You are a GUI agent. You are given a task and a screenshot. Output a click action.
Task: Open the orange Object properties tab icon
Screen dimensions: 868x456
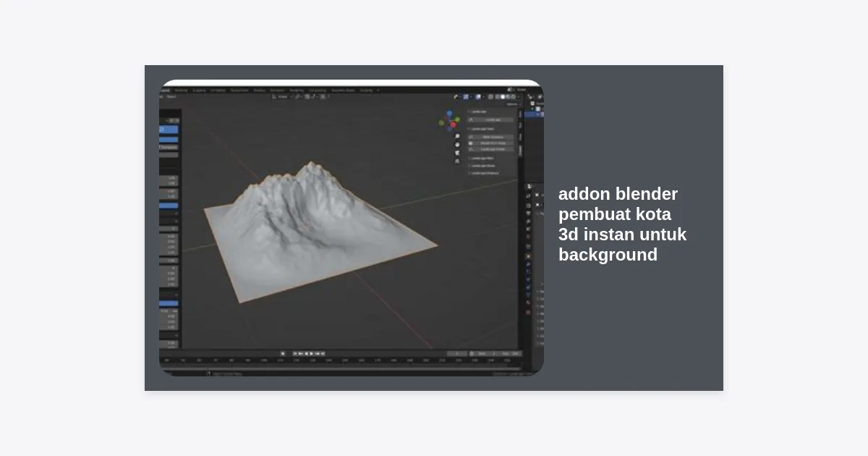tap(528, 256)
